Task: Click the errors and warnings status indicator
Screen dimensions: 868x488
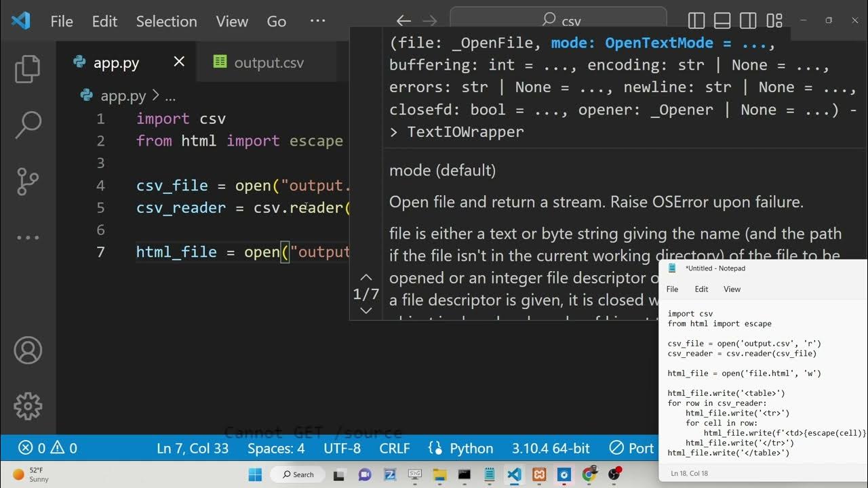Action: 47,448
